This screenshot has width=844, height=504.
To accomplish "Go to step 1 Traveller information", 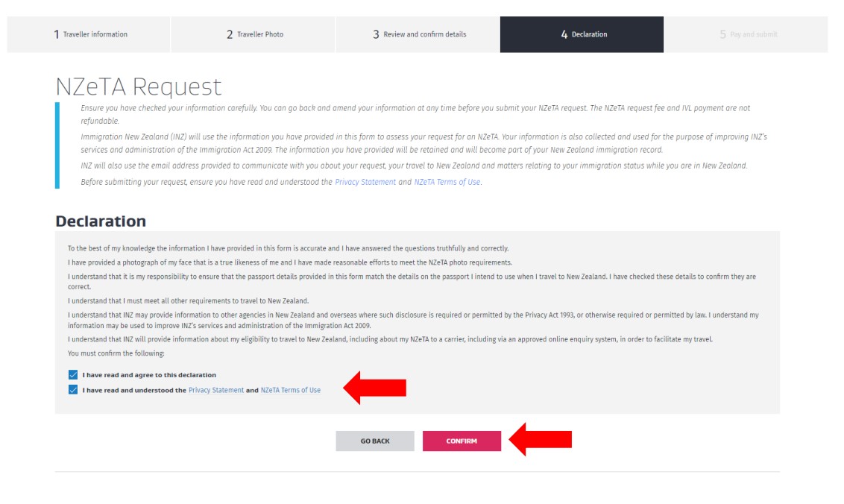I will point(89,34).
